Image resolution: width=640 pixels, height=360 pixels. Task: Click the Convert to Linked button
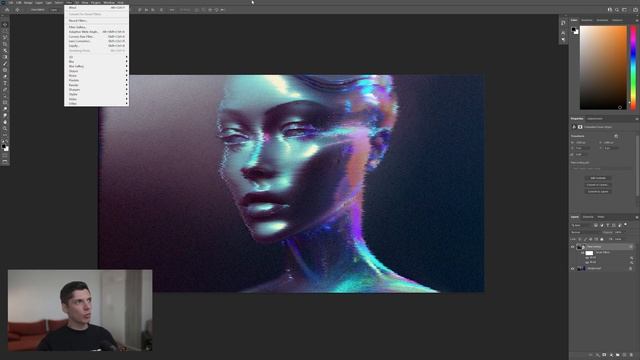point(598,185)
